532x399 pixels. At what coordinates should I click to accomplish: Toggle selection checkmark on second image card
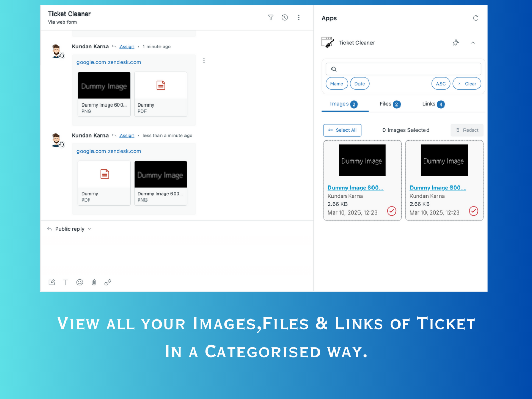473,211
